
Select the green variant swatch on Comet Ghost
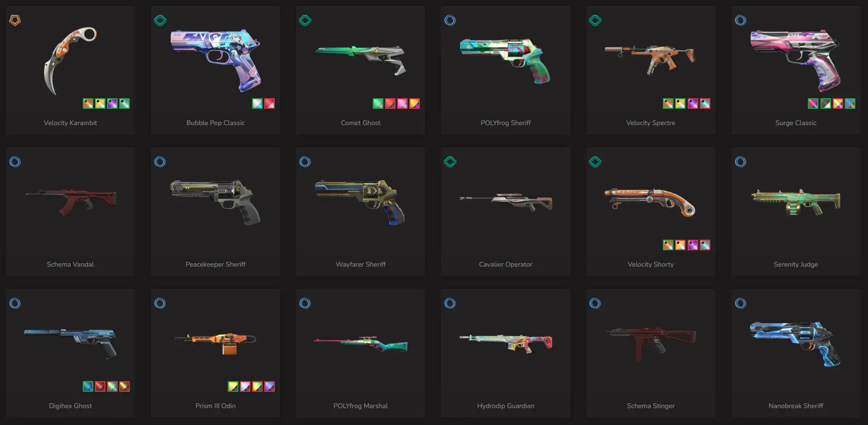point(378,103)
